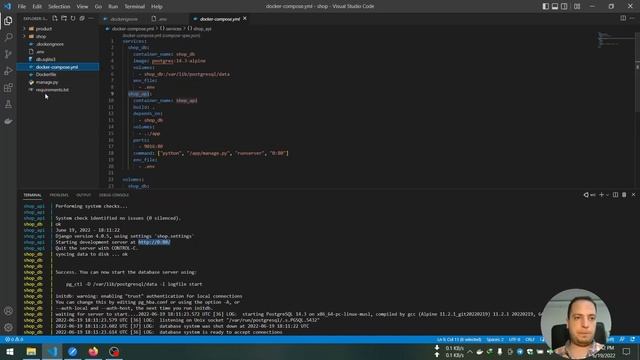The width and height of the screenshot is (640, 360).
Task: Switch to the Debug Console panel tab
Action: click(114, 195)
